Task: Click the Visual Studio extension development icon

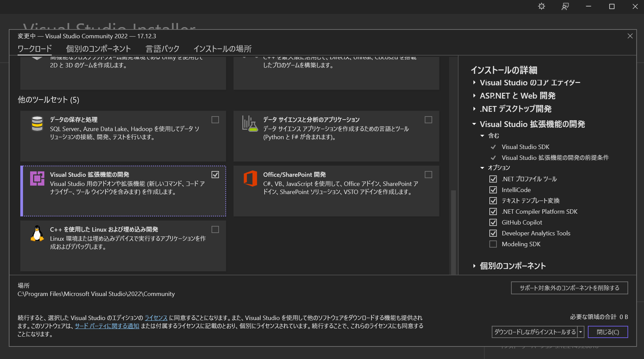Action: click(37, 178)
